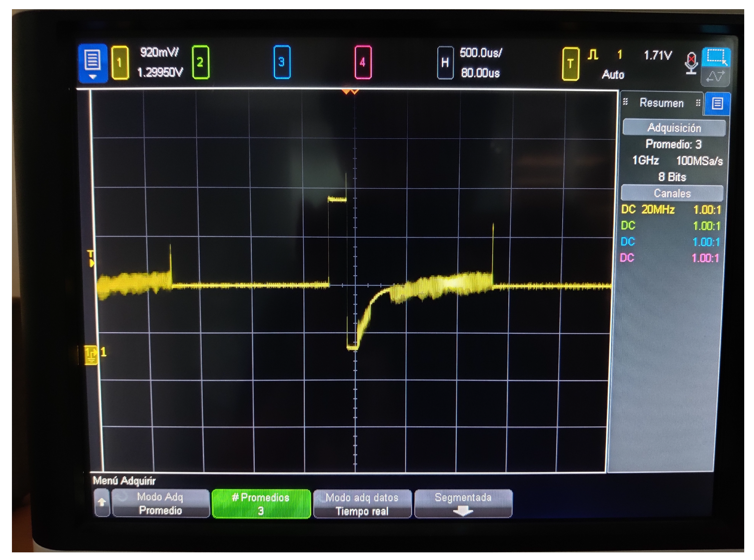Open Modo Adq Promedio selector
The height and width of the screenshot is (560, 754).
(161, 503)
